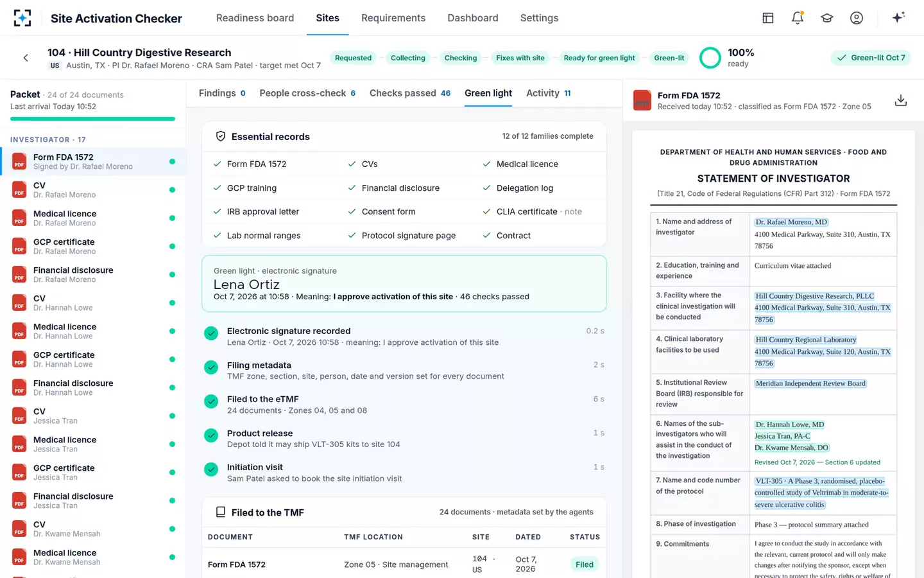Open the Dashboard tab

tap(473, 18)
